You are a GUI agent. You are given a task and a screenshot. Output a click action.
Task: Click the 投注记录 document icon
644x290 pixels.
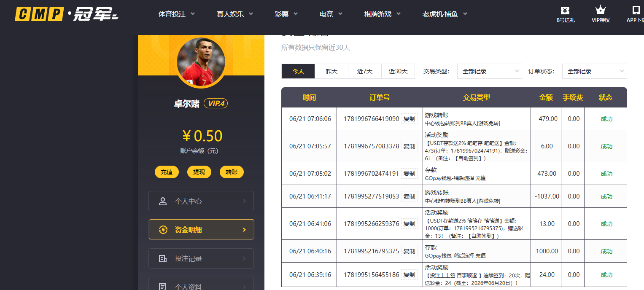(163, 258)
